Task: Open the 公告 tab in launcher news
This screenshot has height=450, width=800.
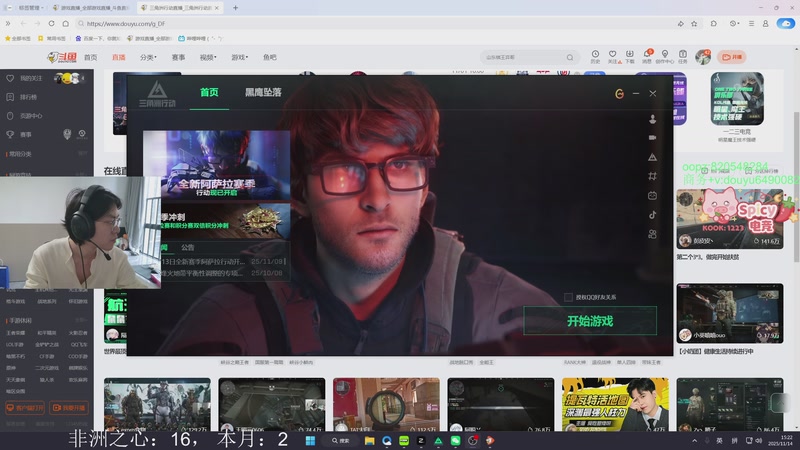Action: 187,247
